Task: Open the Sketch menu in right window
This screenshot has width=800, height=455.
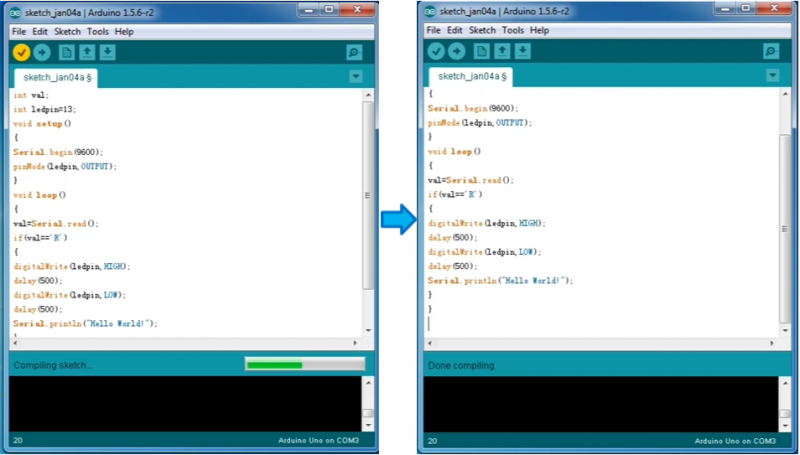Action: (482, 30)
